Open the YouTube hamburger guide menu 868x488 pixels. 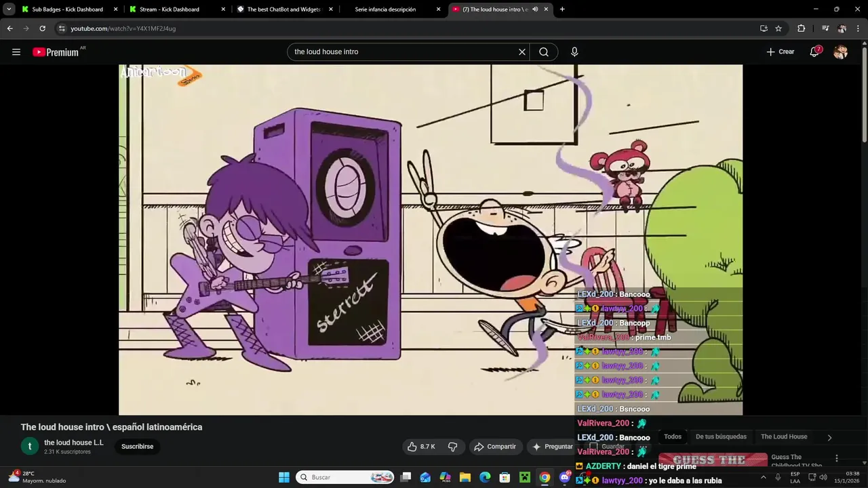(x=16, y=52)
